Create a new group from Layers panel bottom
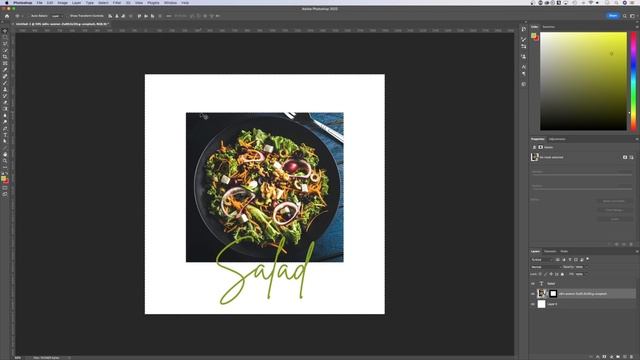Image resolution: width=640 pixels, height=360 pixels. [x=618, y=356]
